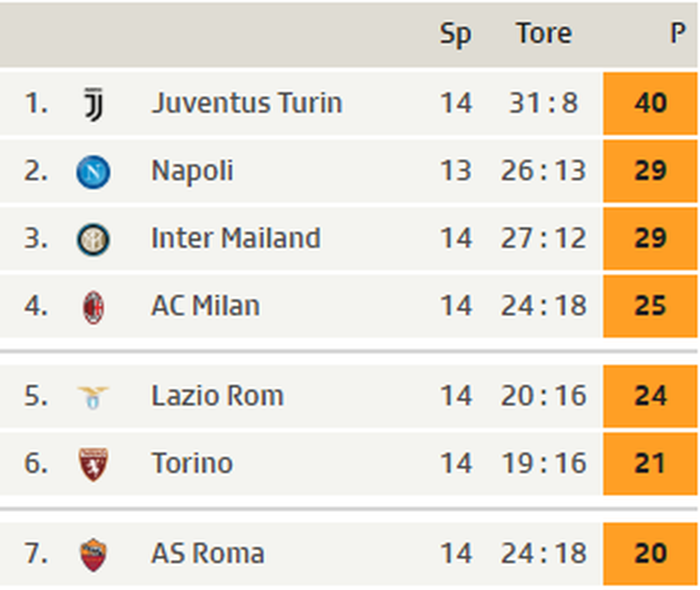700x590 pixels.
Task: Click the AC Milan club crest
Action: [x=93, y=307]
